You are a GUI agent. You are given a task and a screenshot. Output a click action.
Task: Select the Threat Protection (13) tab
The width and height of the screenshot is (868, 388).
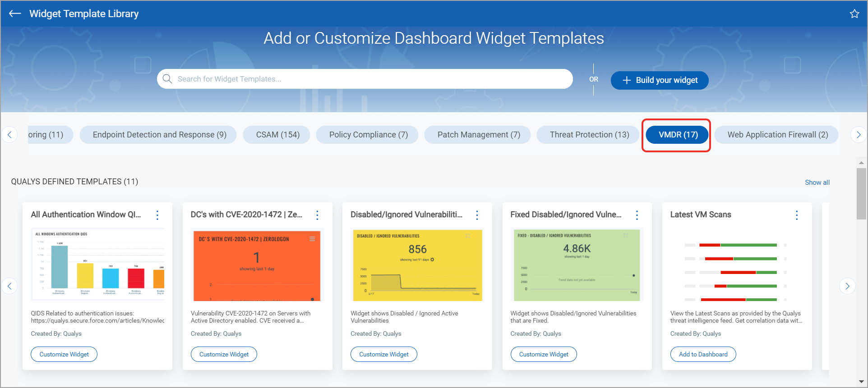click(x=588, y=135)
